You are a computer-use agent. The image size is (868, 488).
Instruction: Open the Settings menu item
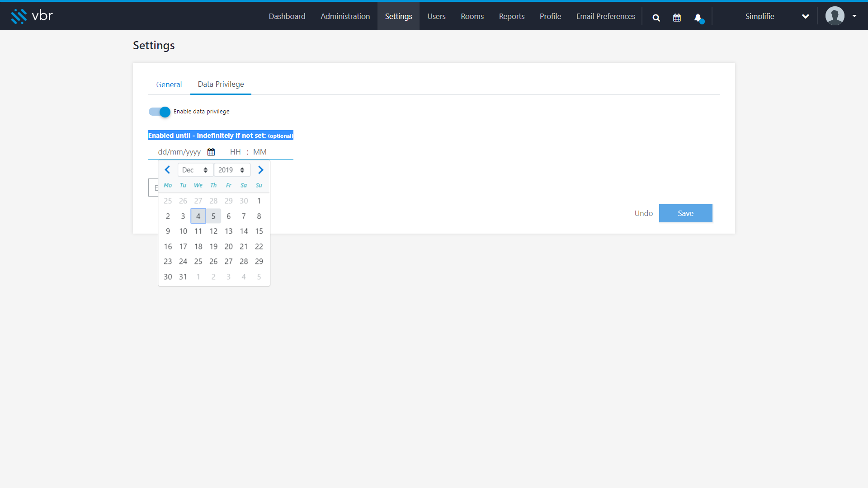398,16
